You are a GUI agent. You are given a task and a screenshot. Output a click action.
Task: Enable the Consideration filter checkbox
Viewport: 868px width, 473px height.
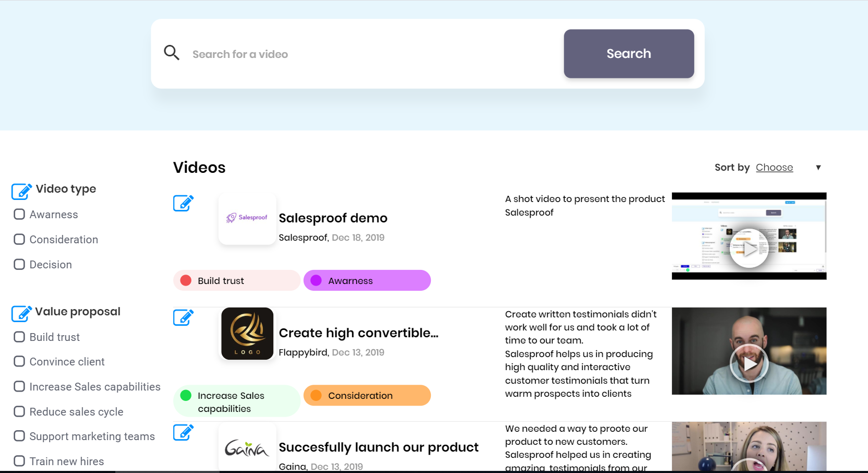click(19, 239)
